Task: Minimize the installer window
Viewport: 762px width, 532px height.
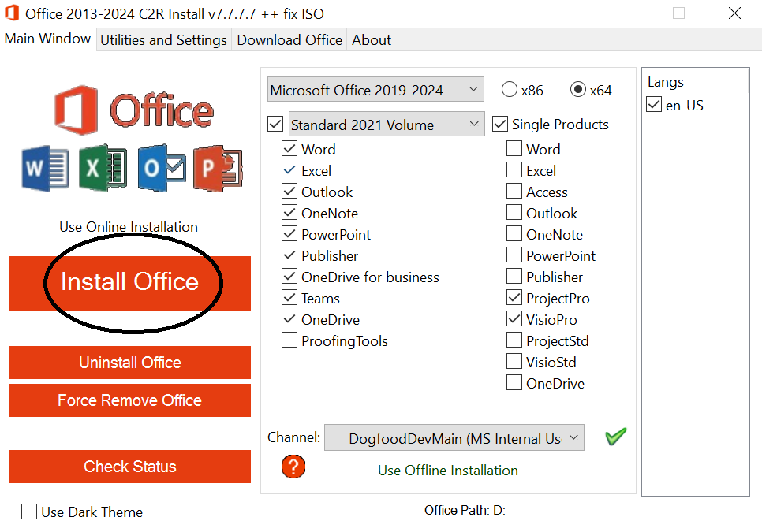Action: click(625, 13)
